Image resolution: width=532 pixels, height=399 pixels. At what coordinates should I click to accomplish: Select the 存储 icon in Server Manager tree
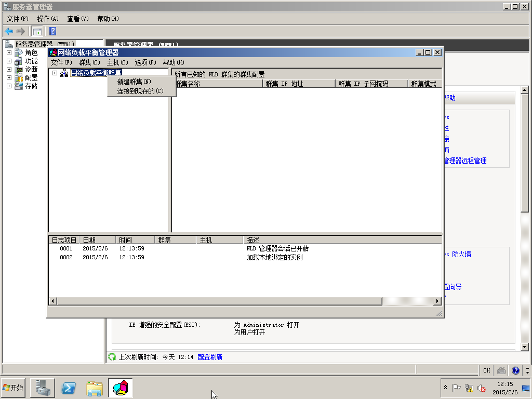[19, 86]
